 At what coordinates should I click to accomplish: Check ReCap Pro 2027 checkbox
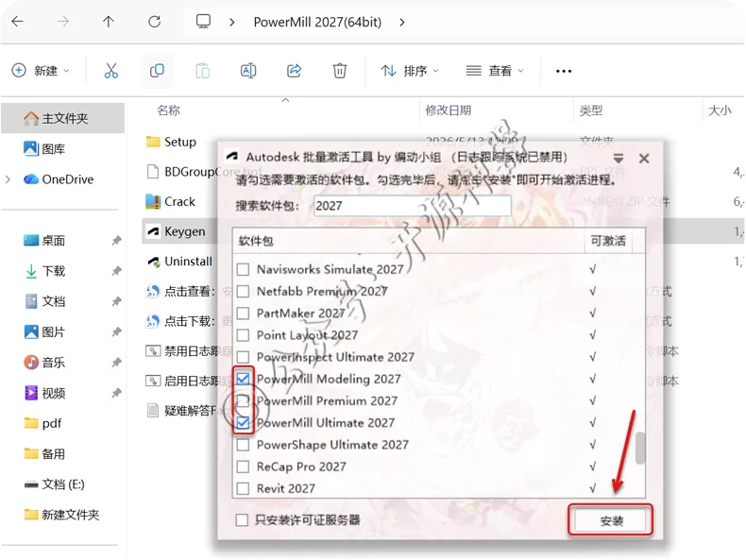point(243,467)
